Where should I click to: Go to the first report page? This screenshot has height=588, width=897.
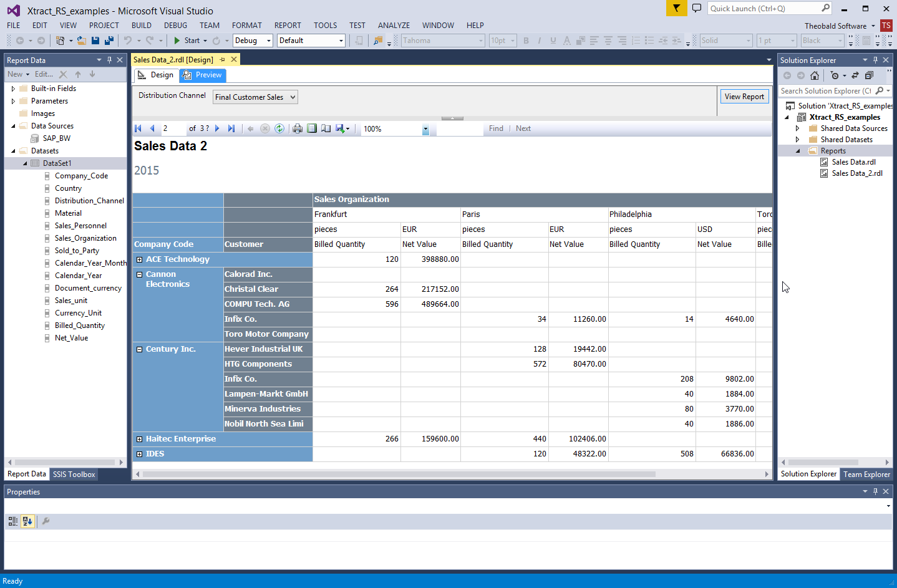coord(138,128)
